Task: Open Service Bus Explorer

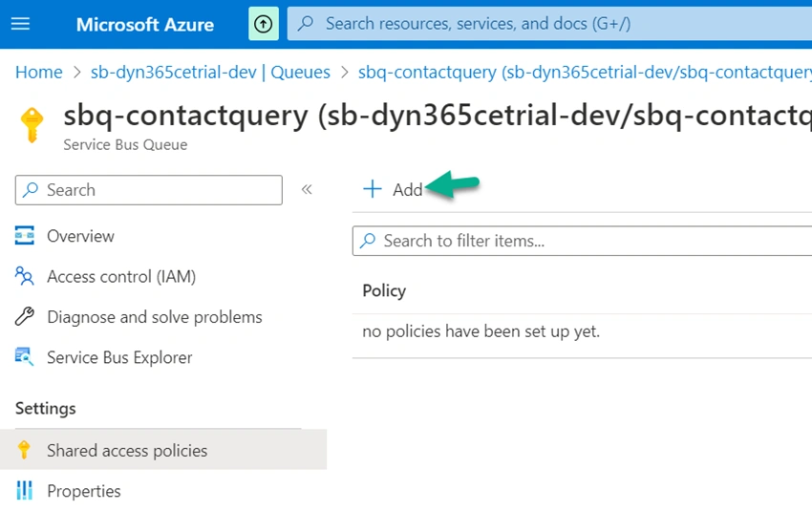Action: click(x=119, y=357)
